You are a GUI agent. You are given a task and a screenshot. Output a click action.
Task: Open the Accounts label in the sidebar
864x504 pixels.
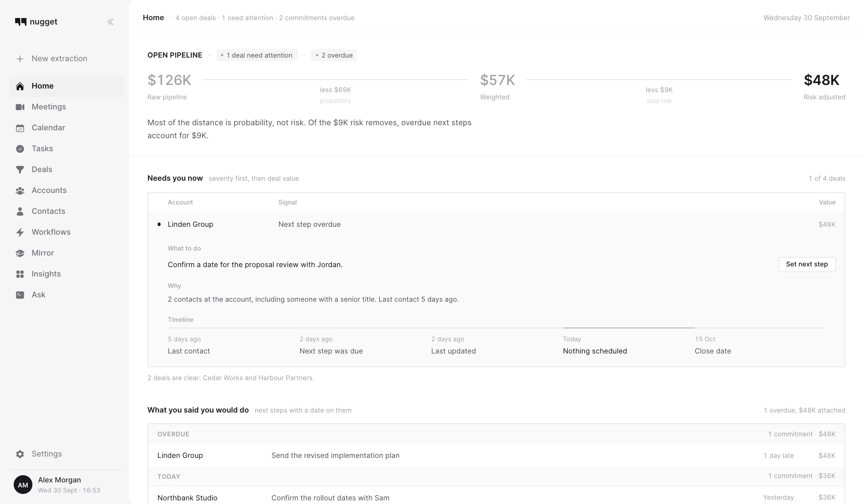point(49,190)
